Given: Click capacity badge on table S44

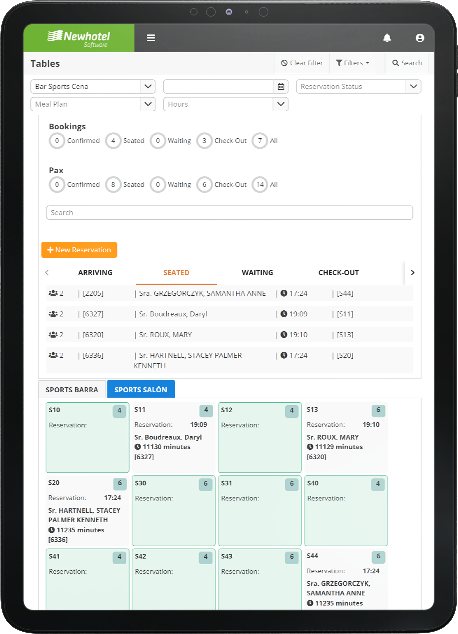Looking at the screenshot, I should 378,557.
